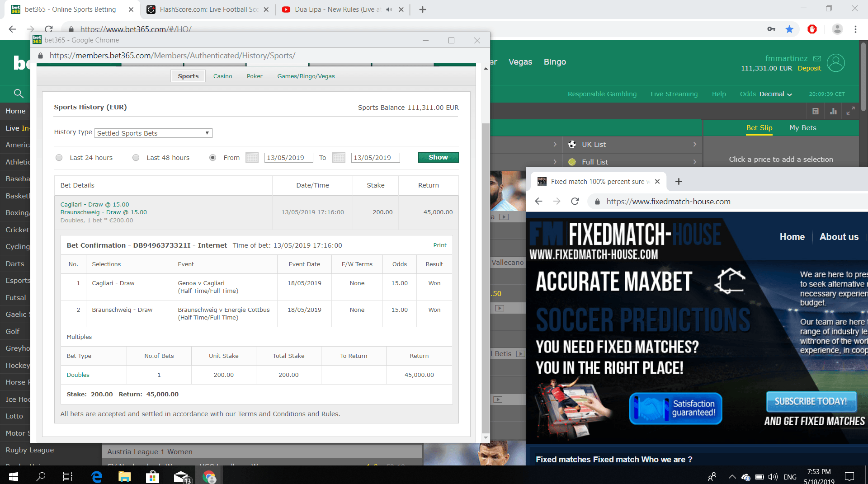868x484 pixels.
Task: Open the Chrome profile avatar icon
Action: [x=837, y=29]
